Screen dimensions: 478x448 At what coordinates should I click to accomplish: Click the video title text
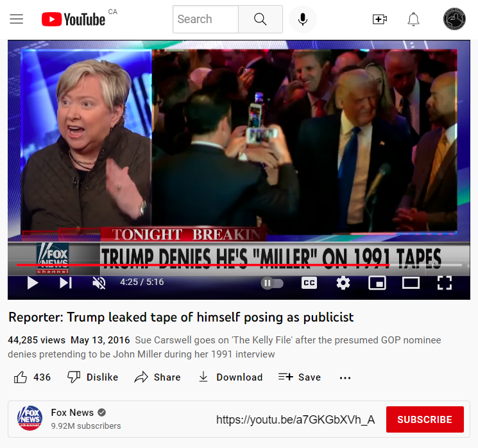point(181,317)
